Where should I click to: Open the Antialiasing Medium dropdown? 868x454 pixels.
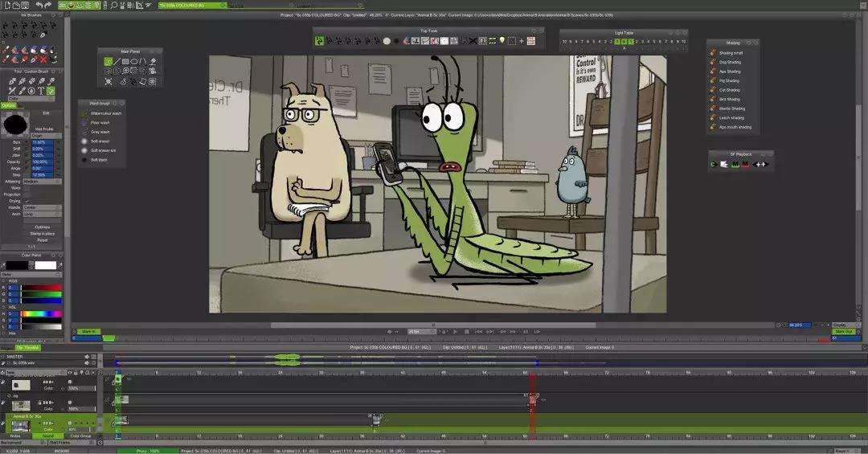point(42,181)
